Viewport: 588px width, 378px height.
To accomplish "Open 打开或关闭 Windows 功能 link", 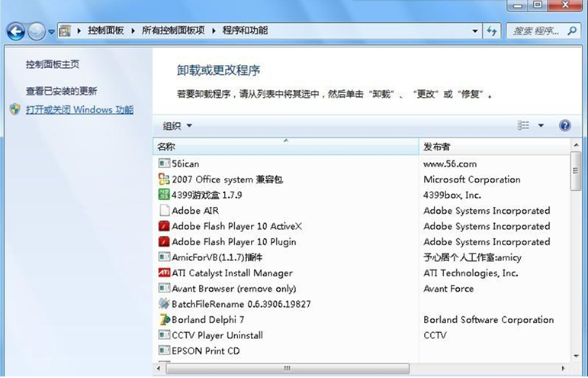I will click(79, 110).
